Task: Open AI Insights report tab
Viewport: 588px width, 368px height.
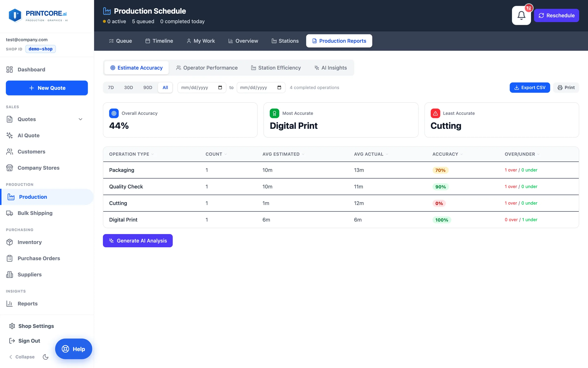Action: point(331,68)
